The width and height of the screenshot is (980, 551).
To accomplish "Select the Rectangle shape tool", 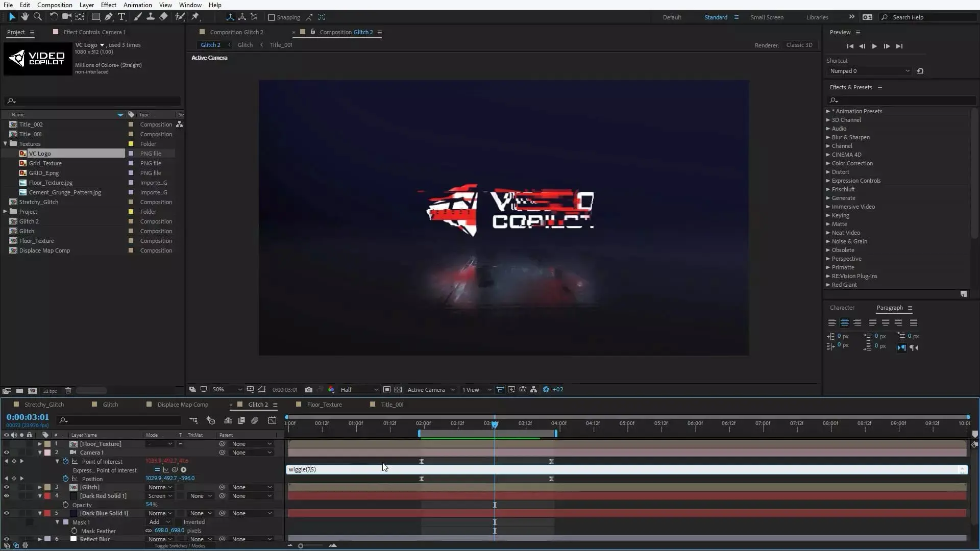I will pos(95,17).
